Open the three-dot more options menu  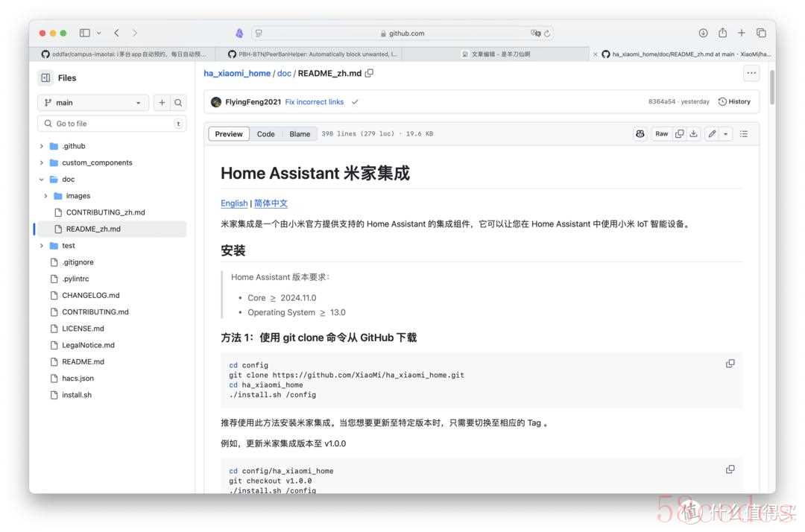[751, 73]
